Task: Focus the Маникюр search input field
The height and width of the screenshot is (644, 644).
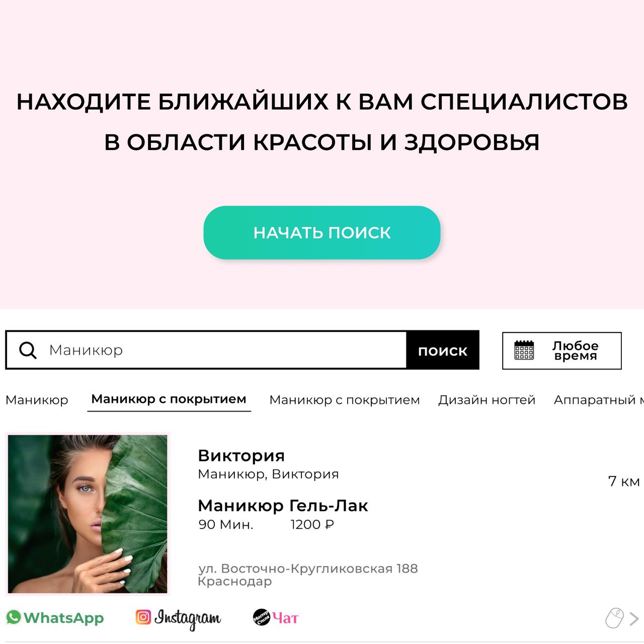Action: (x=206, y=350)
